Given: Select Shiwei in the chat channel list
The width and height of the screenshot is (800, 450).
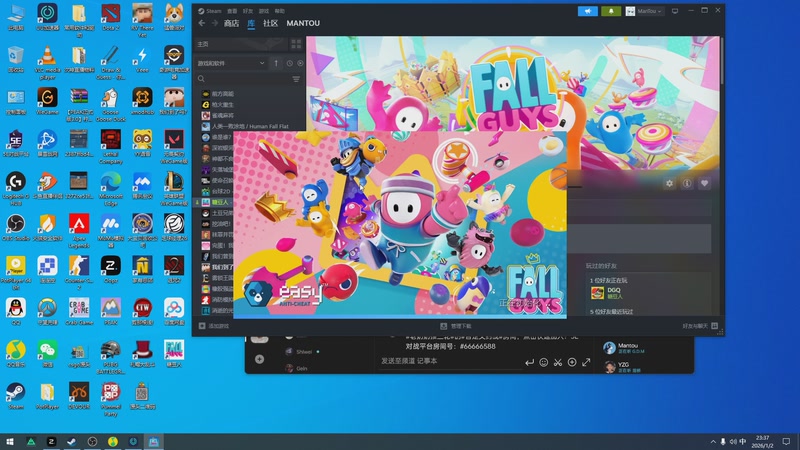Looking at the screenshot, I should pos(302,352).
